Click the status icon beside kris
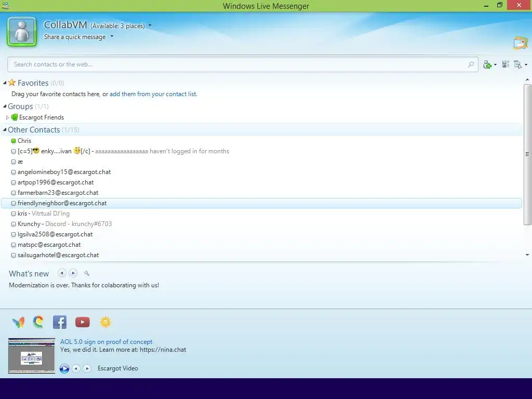Image resolution: width=532 pixels, height=399 pixels. [x=14, y=214]
